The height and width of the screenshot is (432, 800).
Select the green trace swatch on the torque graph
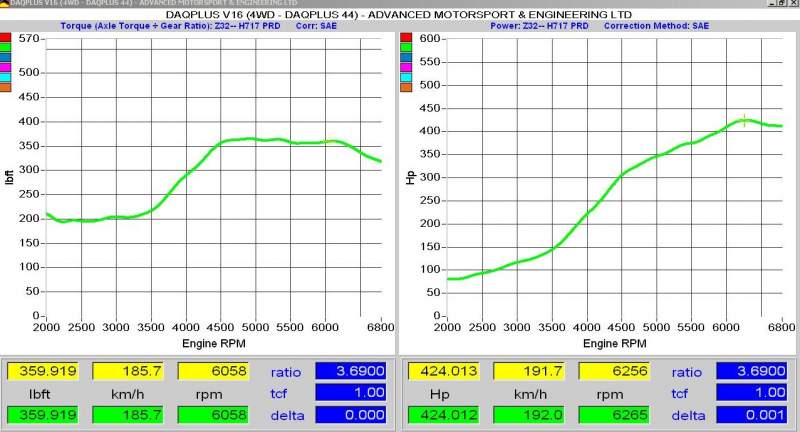point(6,47)
